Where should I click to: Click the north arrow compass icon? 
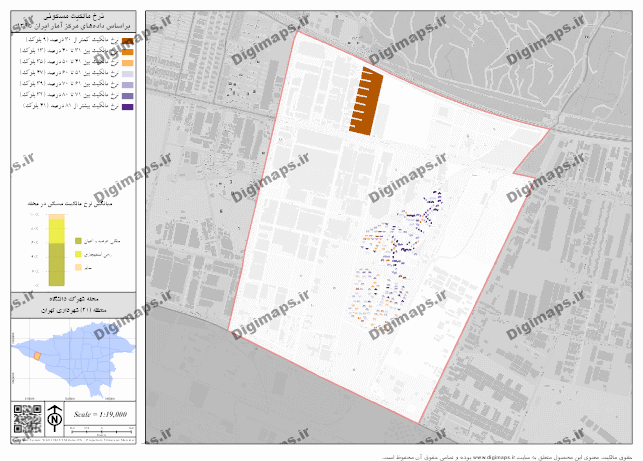tap(53, 417)
